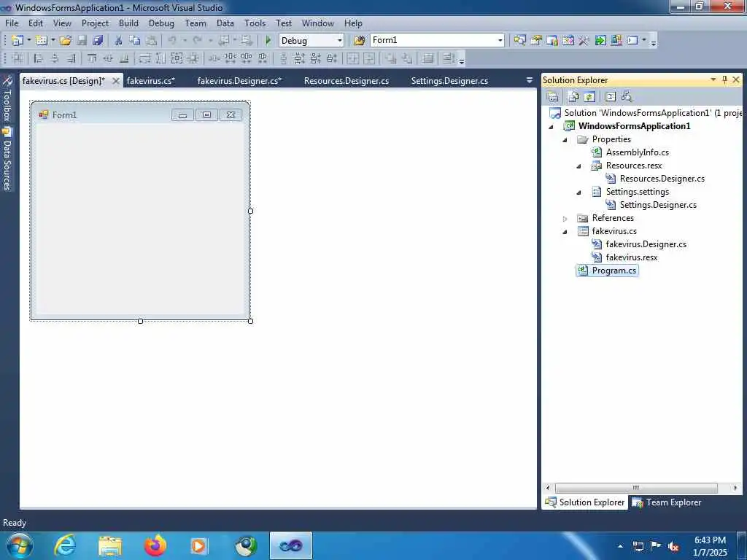Toggle auto-hide pin on Solution Explorer
The image size is (747, 560).
click(724, 79)
